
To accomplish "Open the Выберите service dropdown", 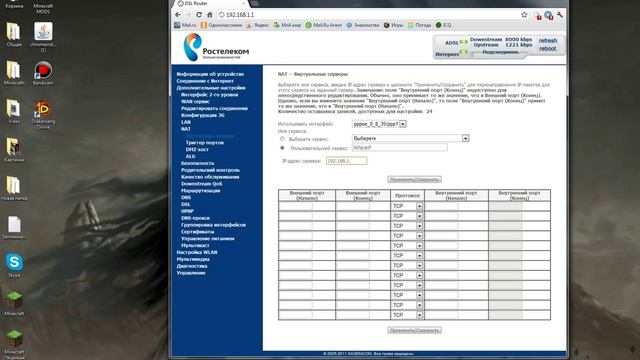I will (x=411, y=138).
